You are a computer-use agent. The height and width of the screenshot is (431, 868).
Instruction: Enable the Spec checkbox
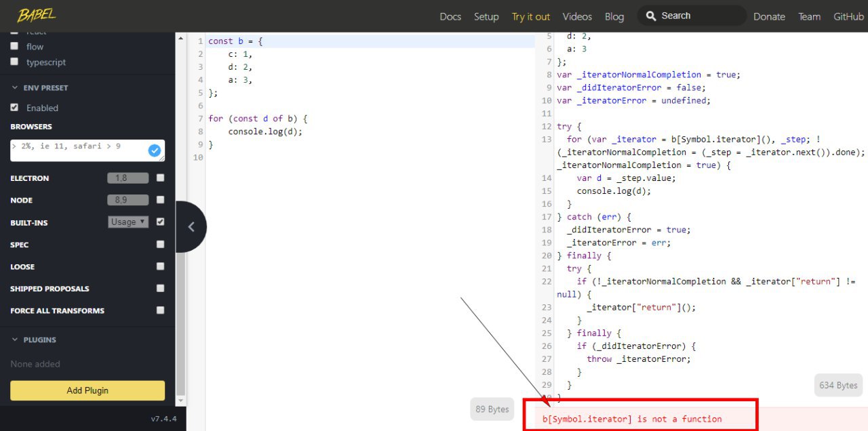[160, 244]
